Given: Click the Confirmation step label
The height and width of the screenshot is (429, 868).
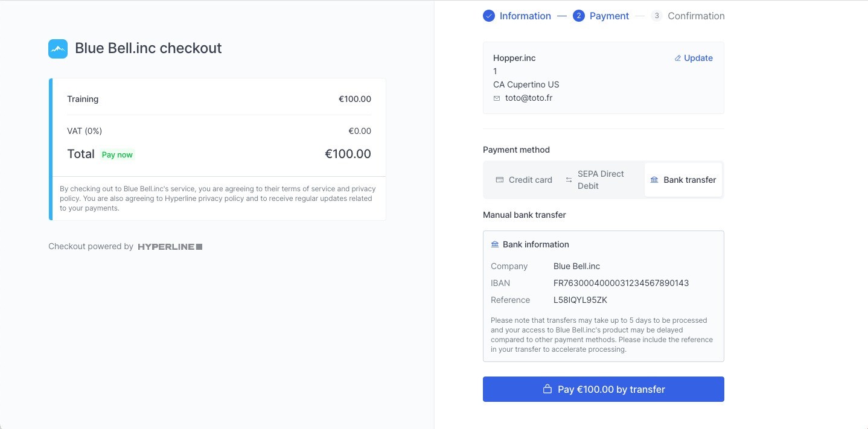Looking at the screenshot, I should click(x=696, y=16).
